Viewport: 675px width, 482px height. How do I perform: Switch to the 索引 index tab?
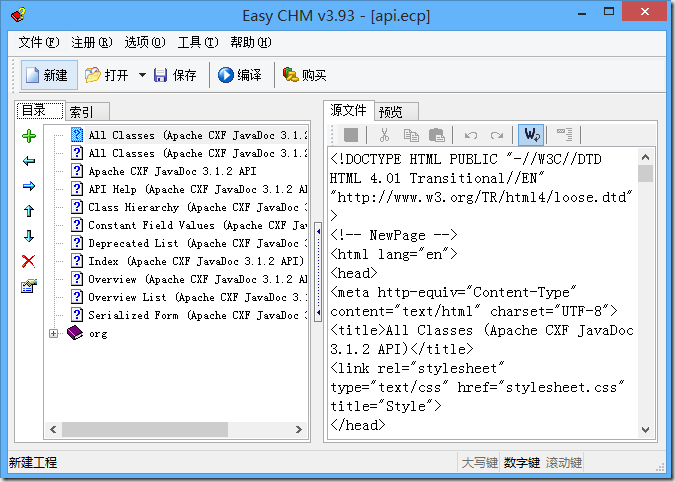[87, 112]
